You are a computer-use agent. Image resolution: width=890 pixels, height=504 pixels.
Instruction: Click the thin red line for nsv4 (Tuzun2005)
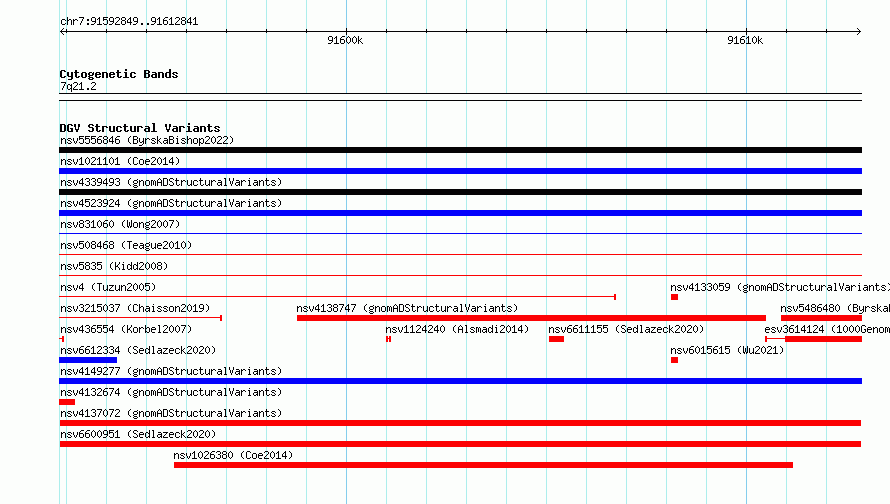coord(338,296)
